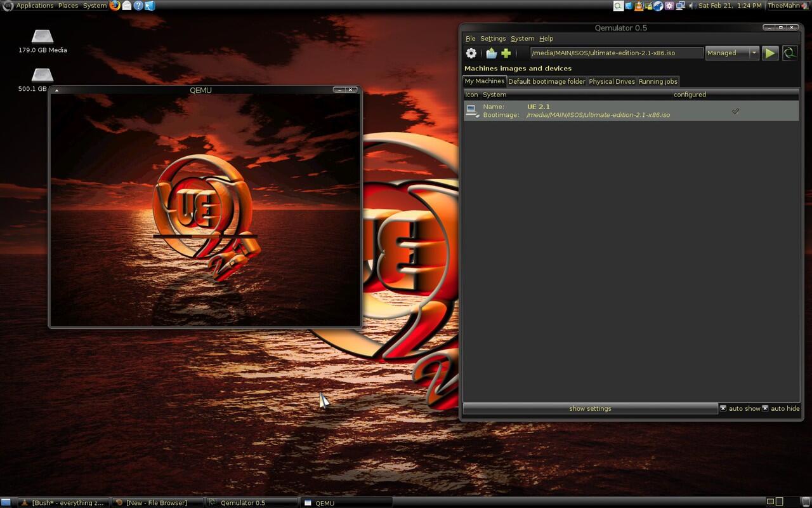This screenshot has width=812, height=508.
Task: Select the computer icon for machine UE 2.1
Action: pyautogui.click(x=472, y=110)
